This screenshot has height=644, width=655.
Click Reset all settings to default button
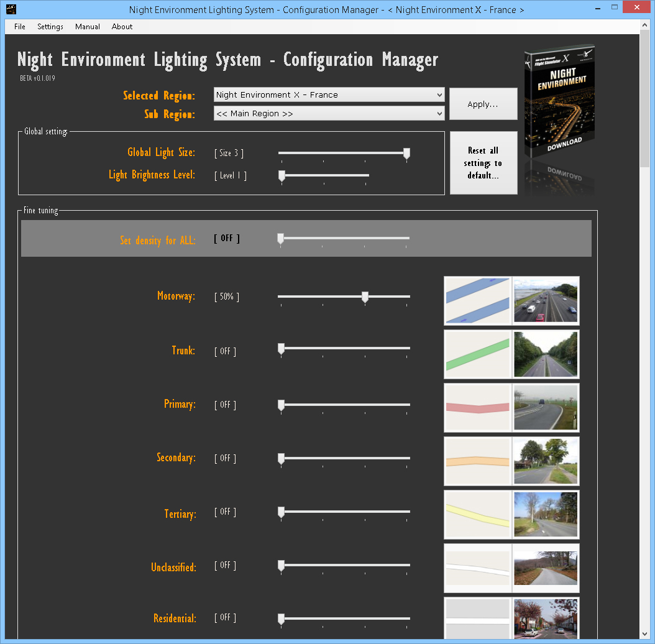[483, 163]
